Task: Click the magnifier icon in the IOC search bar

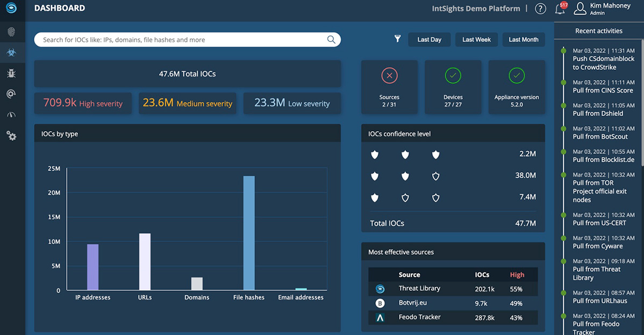Action: 331,39
